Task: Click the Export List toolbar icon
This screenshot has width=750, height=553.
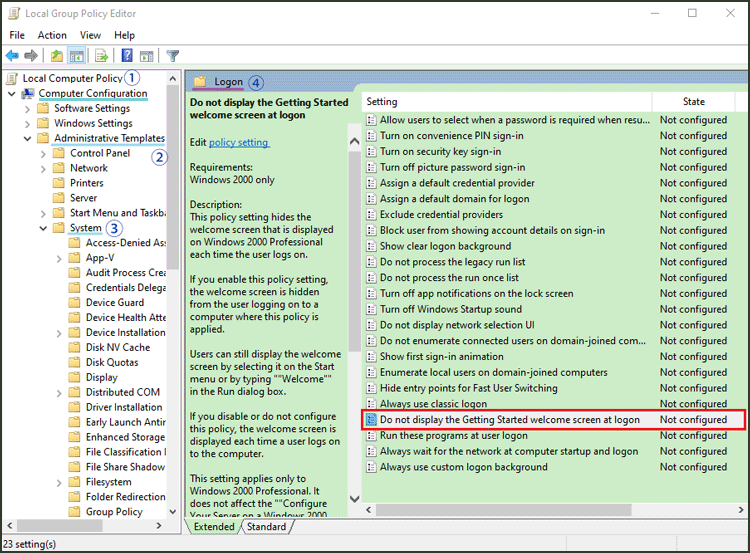Action: [x=101, y=56]
